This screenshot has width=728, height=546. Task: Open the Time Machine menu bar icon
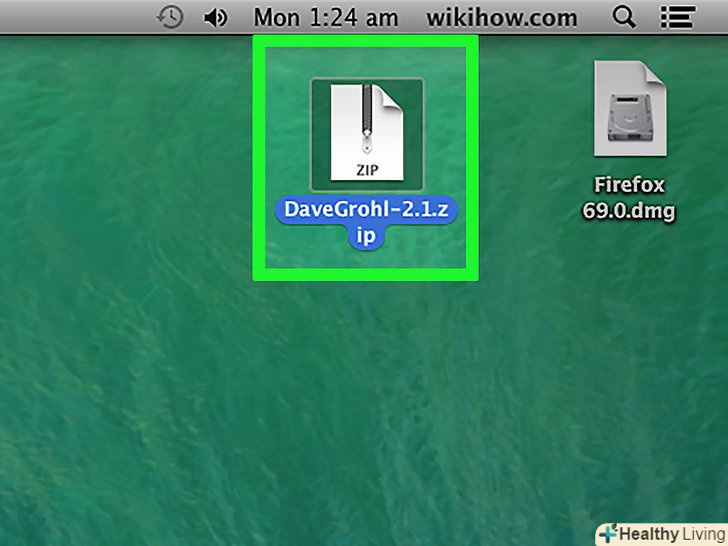[169, 18]
